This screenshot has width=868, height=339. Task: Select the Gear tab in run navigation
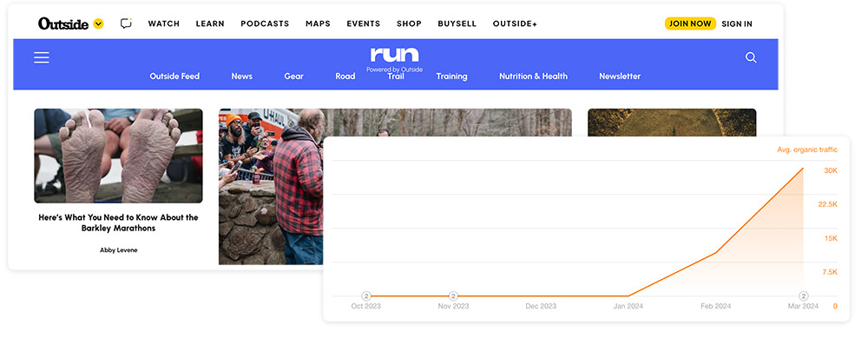click(x=294, y=76)
